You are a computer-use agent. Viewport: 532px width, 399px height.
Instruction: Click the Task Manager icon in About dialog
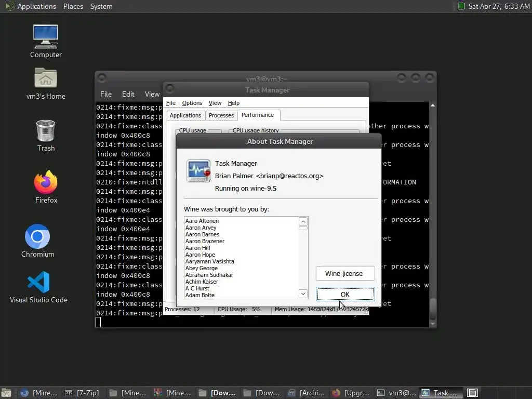tap(198, 170)
